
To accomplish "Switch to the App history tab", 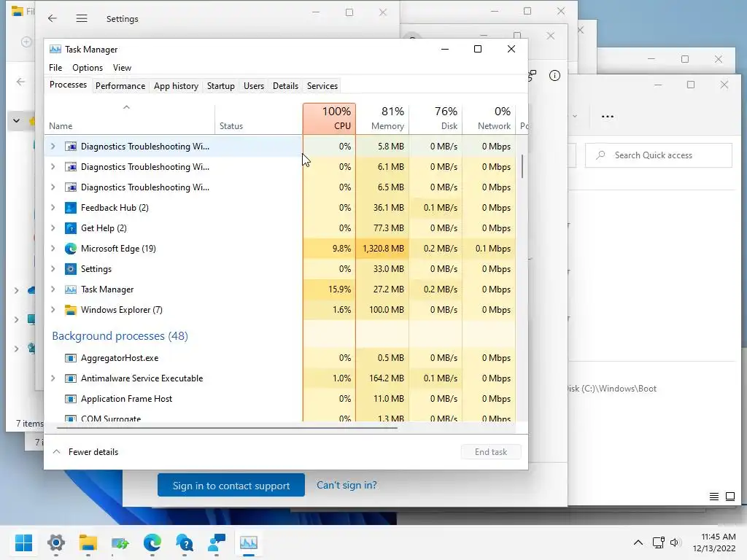I will pos(176,86).
